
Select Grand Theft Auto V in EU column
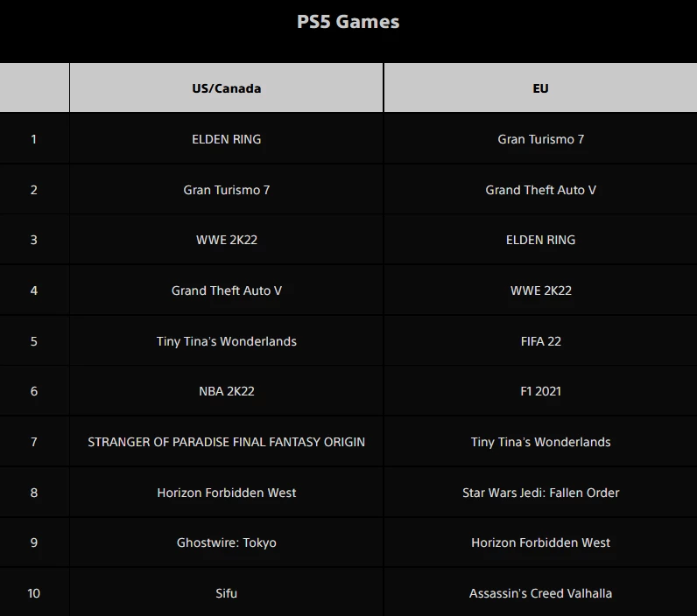tap(540, 190)
